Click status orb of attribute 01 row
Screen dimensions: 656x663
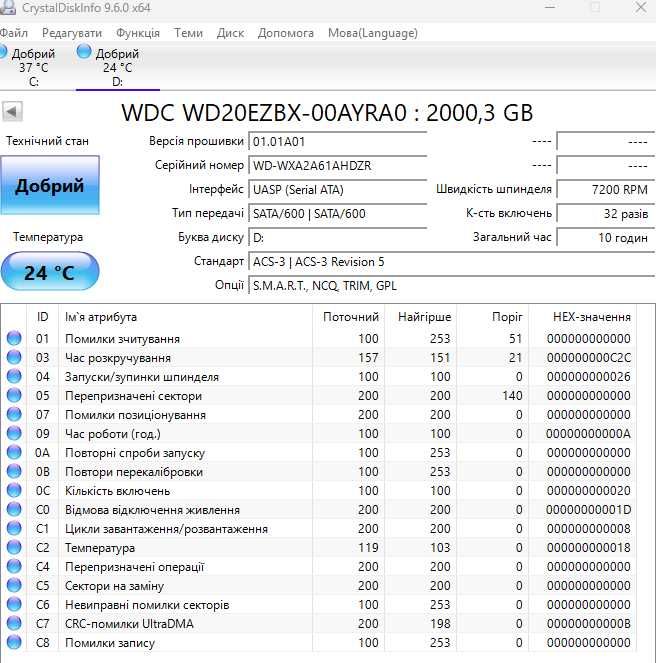click(x=14, y=338)
